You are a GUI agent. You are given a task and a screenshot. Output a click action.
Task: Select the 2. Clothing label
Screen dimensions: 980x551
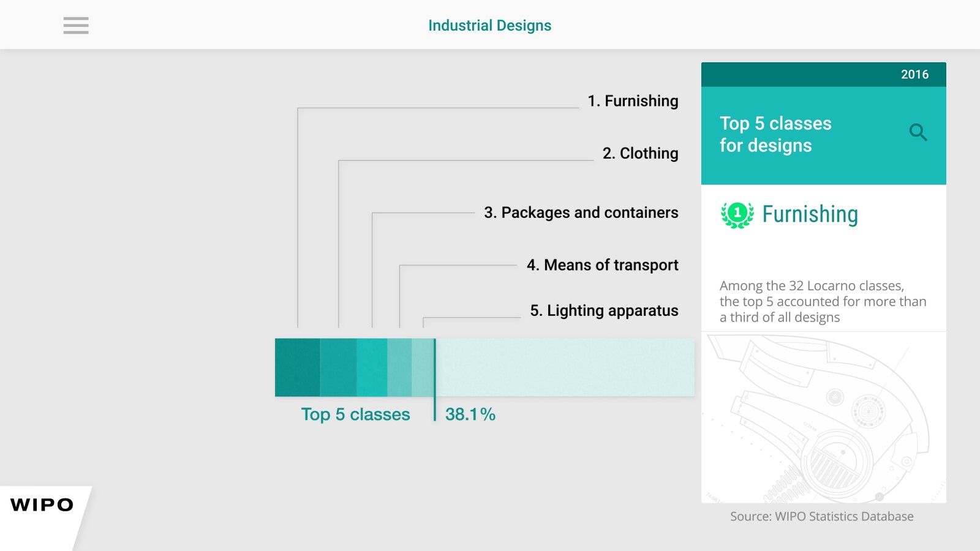(640, 153)
